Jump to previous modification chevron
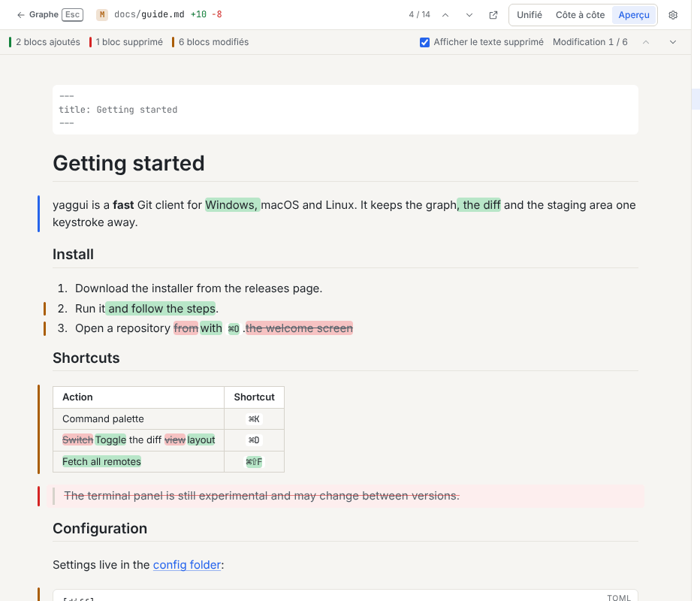Screen dimensions: 700x601 pos(646,42)
